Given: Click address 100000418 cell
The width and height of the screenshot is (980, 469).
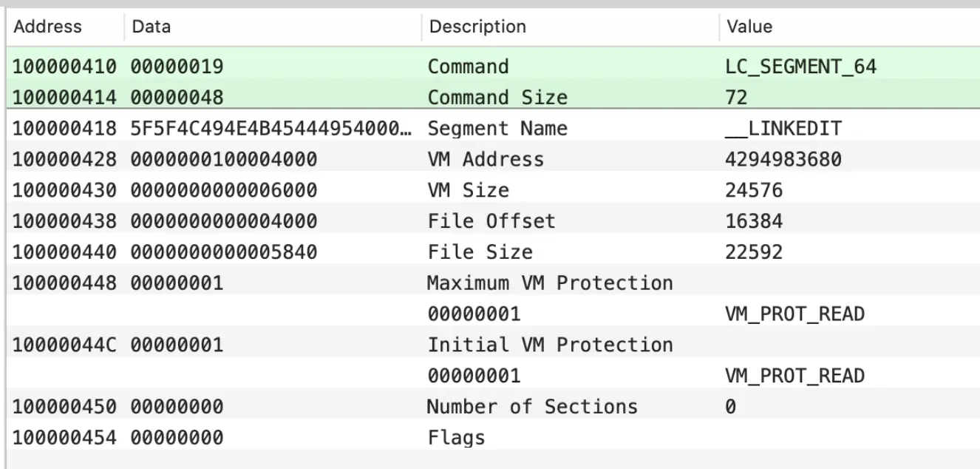Looking at the screenshot, I should (65, 129).
